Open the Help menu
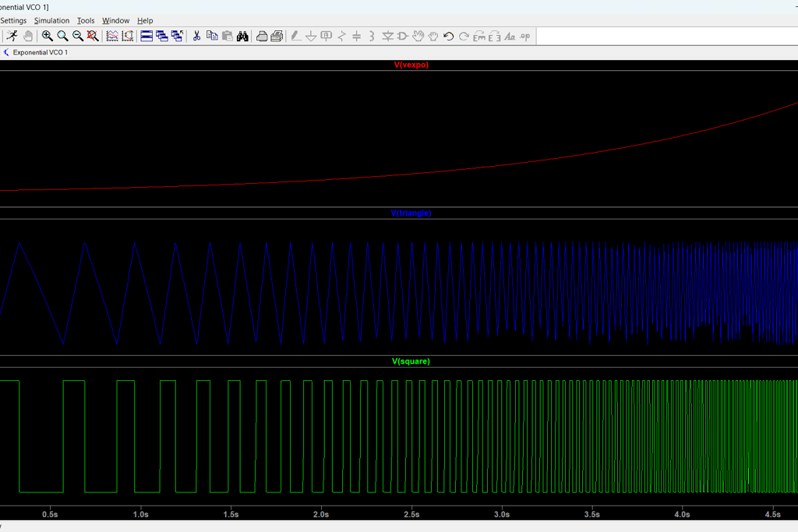Image resolution: width=798 pixels, height=532 pixels. pyautogui.click(x=145, y=20)
